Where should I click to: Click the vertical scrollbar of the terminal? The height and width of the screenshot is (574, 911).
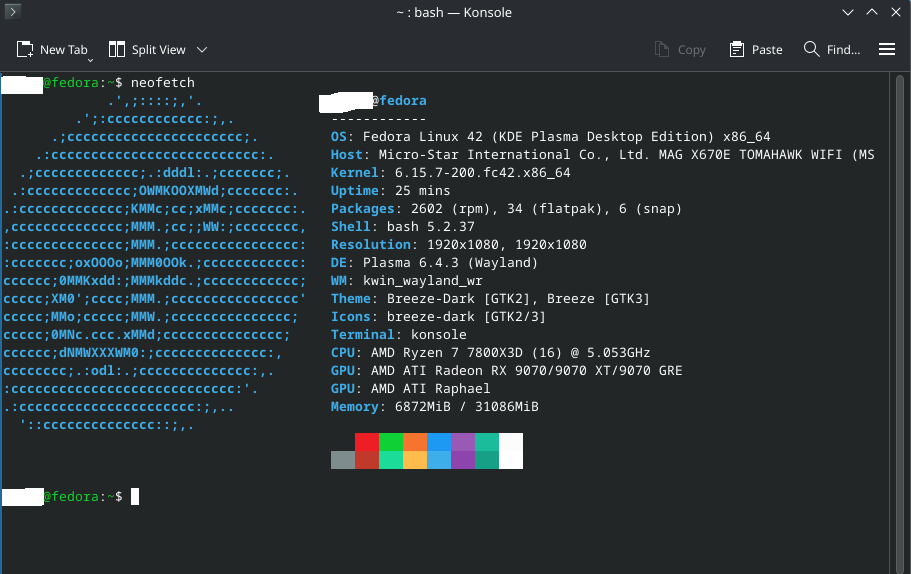899,323
